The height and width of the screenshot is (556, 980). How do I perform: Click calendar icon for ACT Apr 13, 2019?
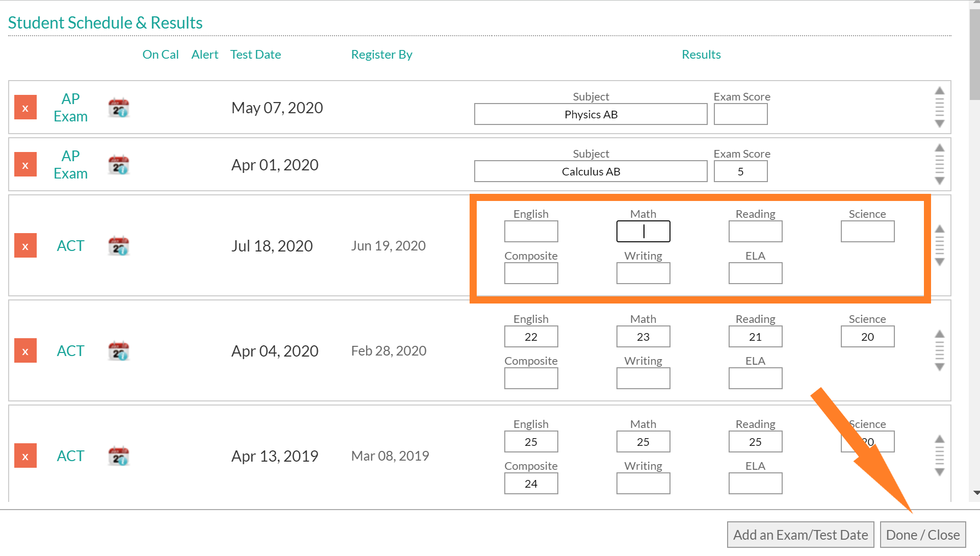coord(119,456)
